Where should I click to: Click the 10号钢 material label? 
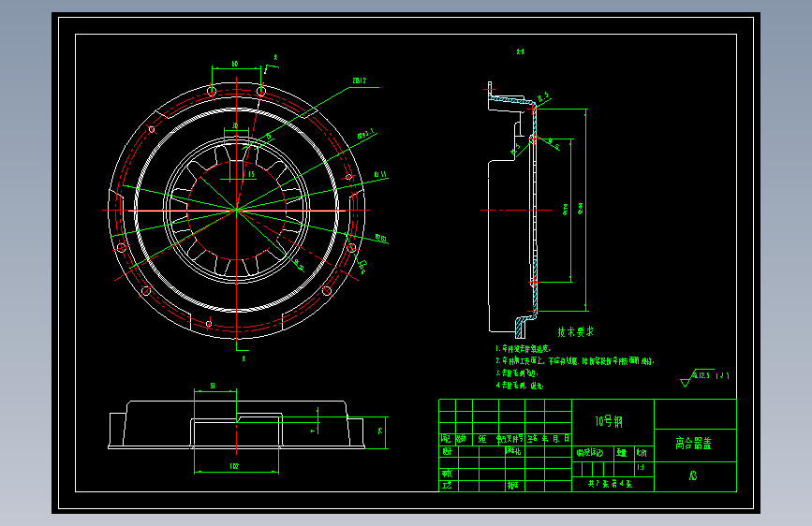[609, 421]
